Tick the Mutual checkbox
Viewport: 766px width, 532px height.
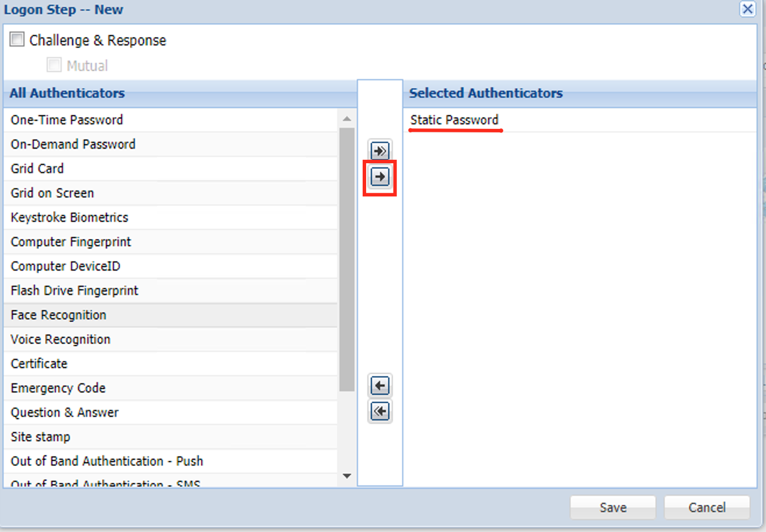point(54,65)
